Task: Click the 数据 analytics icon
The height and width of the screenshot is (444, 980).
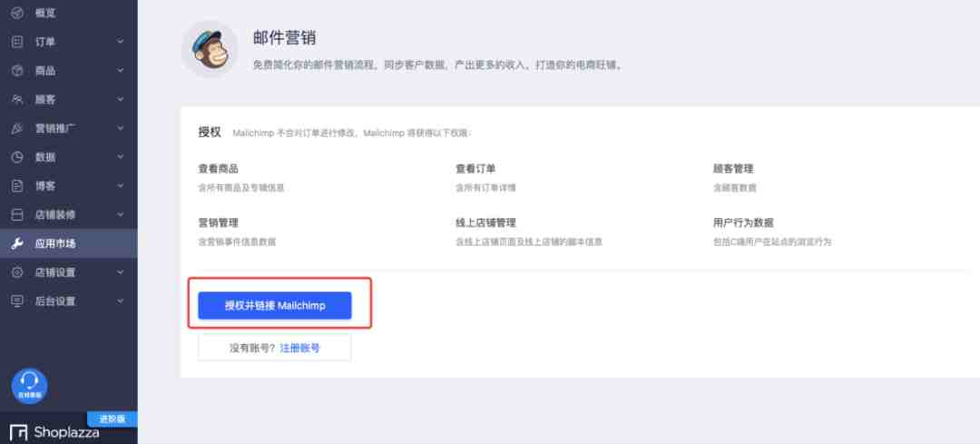Action: click(17, 157)
